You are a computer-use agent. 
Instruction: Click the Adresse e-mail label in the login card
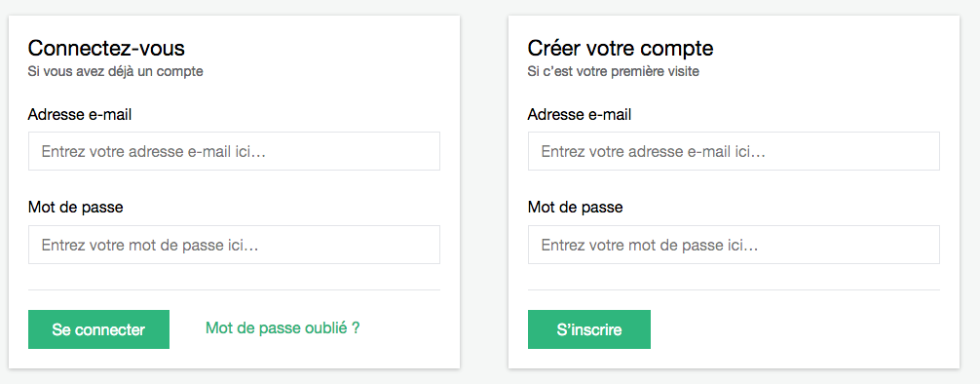pos(80,114)
